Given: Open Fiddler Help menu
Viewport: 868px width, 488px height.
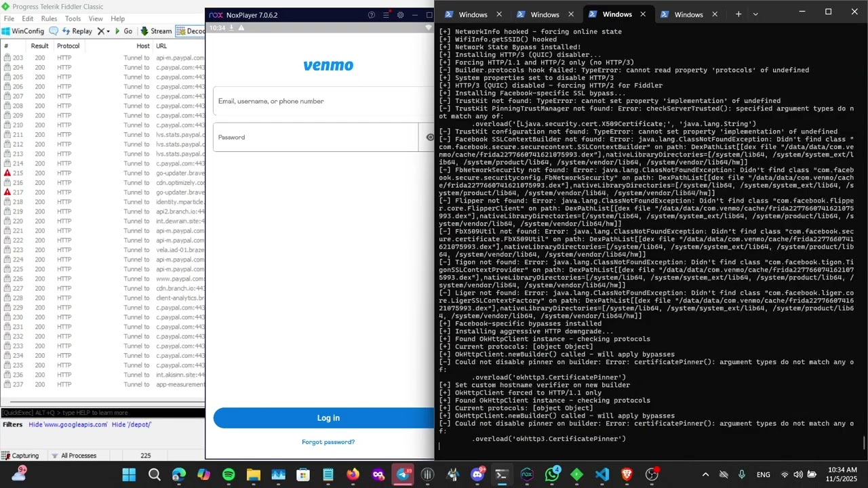Looking at the screenshot, I should (117, 19).
